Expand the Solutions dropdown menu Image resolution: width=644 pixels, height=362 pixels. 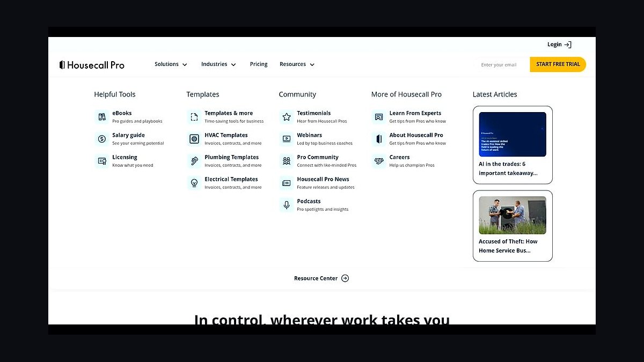[x=171, y=64]
